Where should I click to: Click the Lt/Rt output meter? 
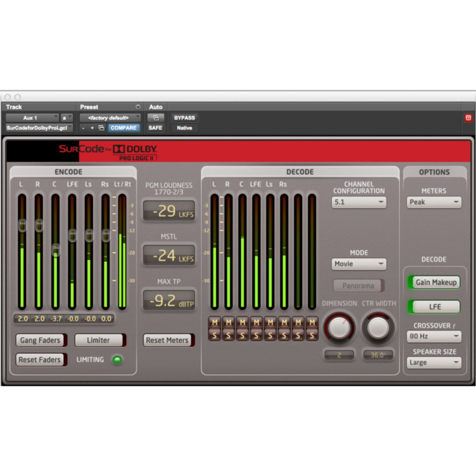[x=122, y=252]
